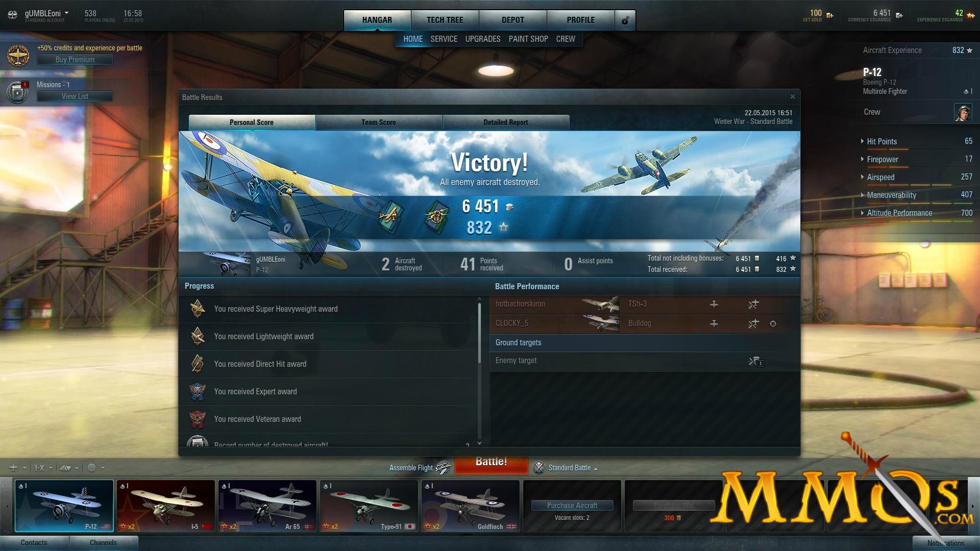The width and height of the screenshot is (980, 551).
Task: Click the Direct Hit award medal icon
Action: pyautogui.click(x=198, y=364)
